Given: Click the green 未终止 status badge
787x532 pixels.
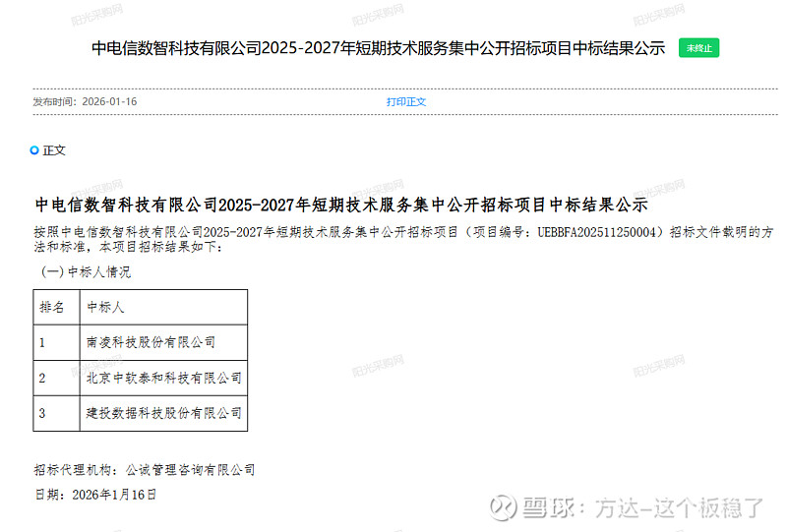Looking at the screenshot, I should (698, 47).
